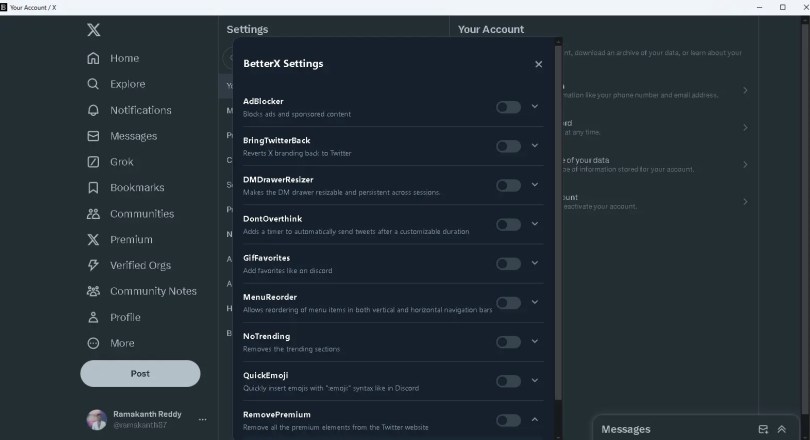This screenshot has height=440, width=810.
Task: Open Profile via the person icon
Action: coord(93,317)
